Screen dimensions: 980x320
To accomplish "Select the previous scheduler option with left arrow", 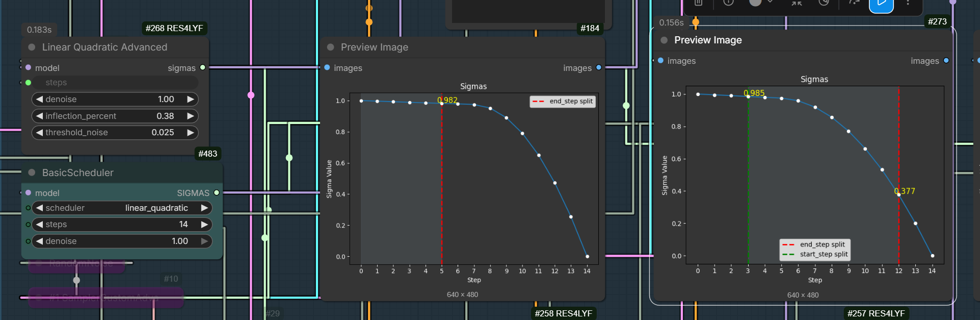I will [39, 208].
